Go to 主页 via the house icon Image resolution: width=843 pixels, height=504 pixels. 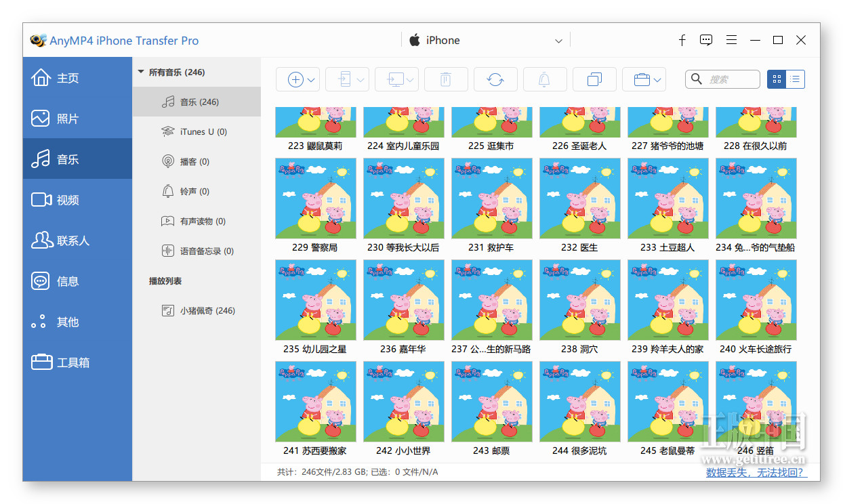tap(41, 78)
